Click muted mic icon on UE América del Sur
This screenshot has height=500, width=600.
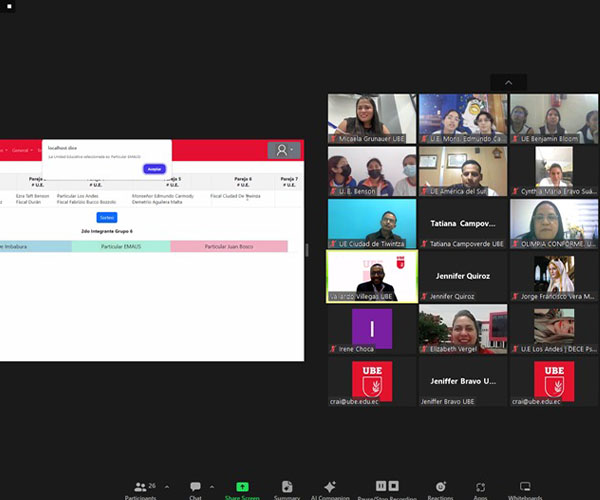pos(424,191)
